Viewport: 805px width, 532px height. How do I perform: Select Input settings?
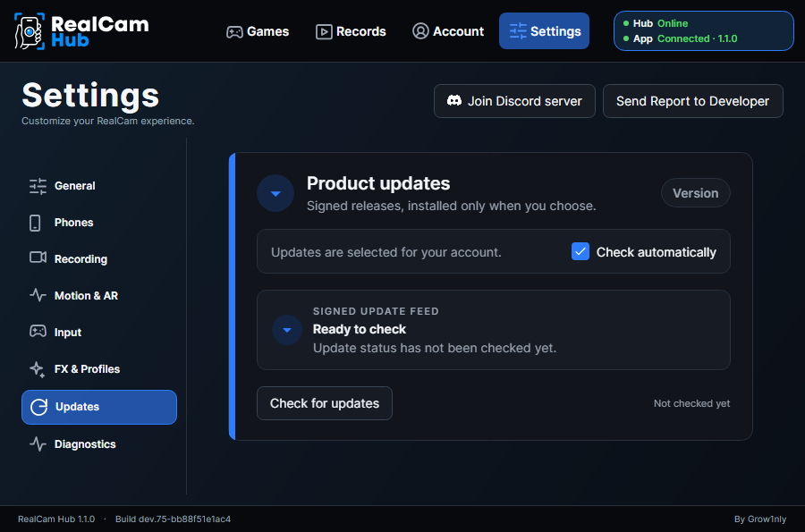click(99, 333)
